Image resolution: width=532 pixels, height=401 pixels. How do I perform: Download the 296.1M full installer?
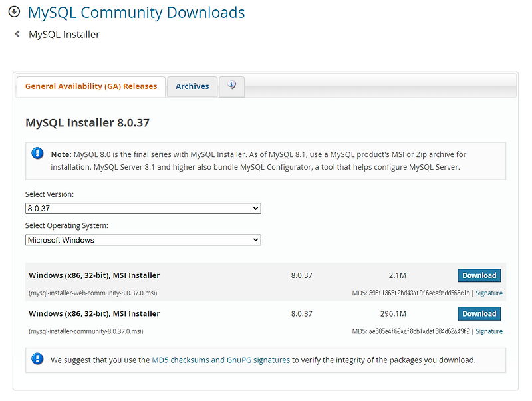tap(479, 313)
